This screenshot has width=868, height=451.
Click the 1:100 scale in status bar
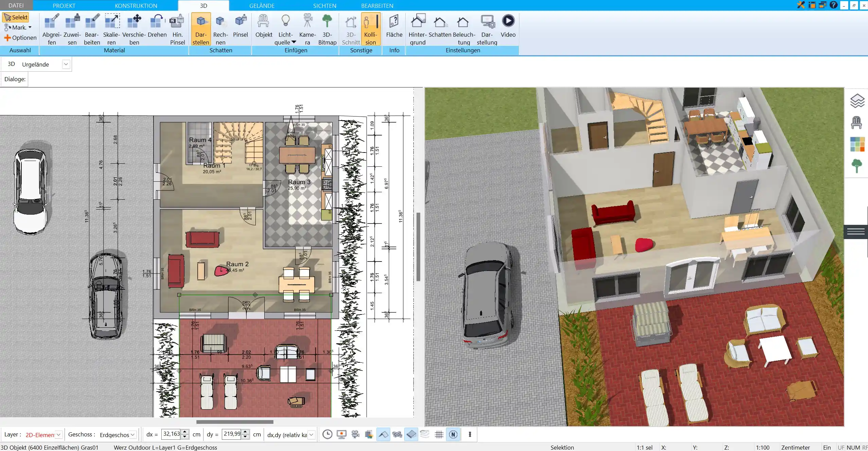click(762, 448)
